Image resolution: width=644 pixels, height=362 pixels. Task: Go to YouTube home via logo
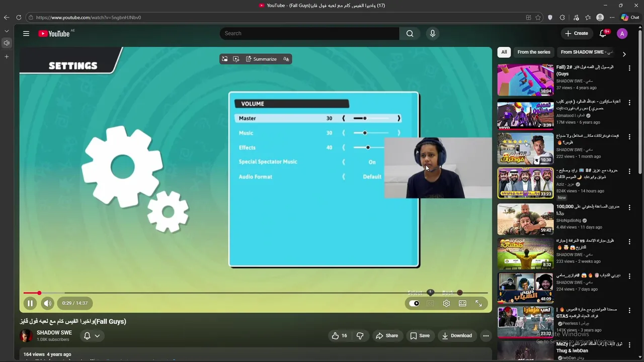tap(54, 34)
